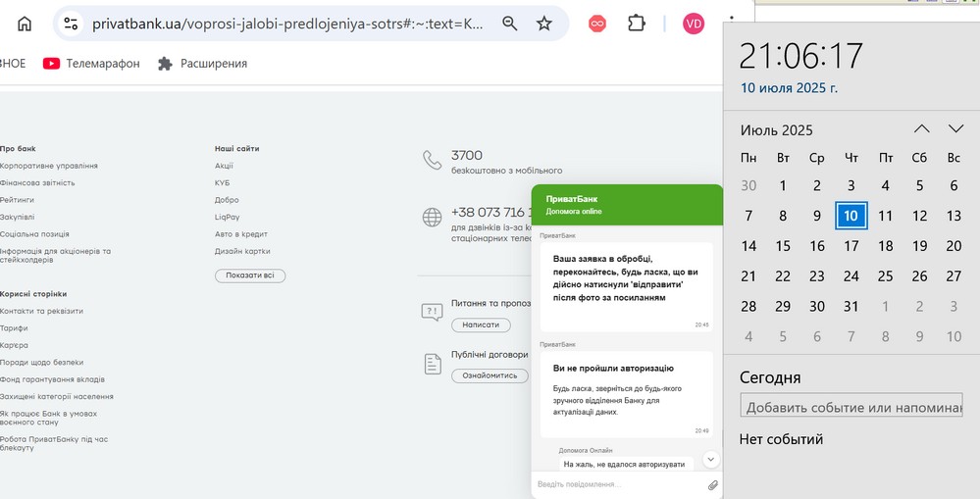Click the question chat bubble icon

coord(432,312)
